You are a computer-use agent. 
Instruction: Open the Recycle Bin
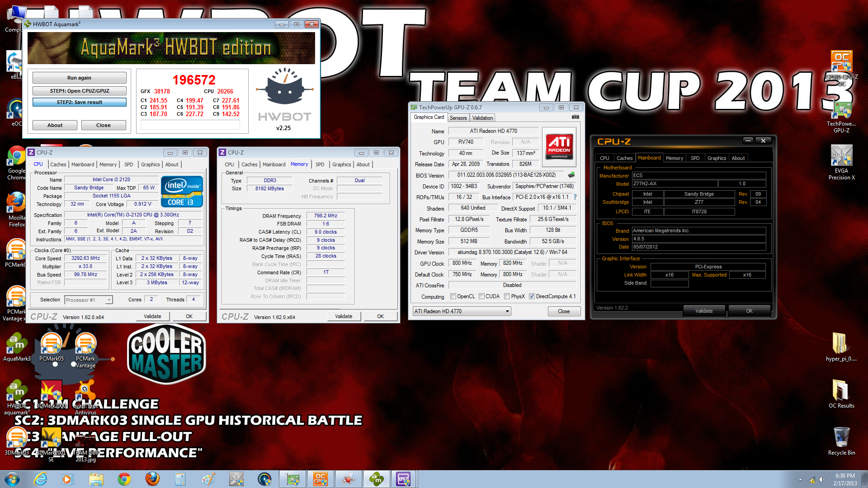click(841, 441)
